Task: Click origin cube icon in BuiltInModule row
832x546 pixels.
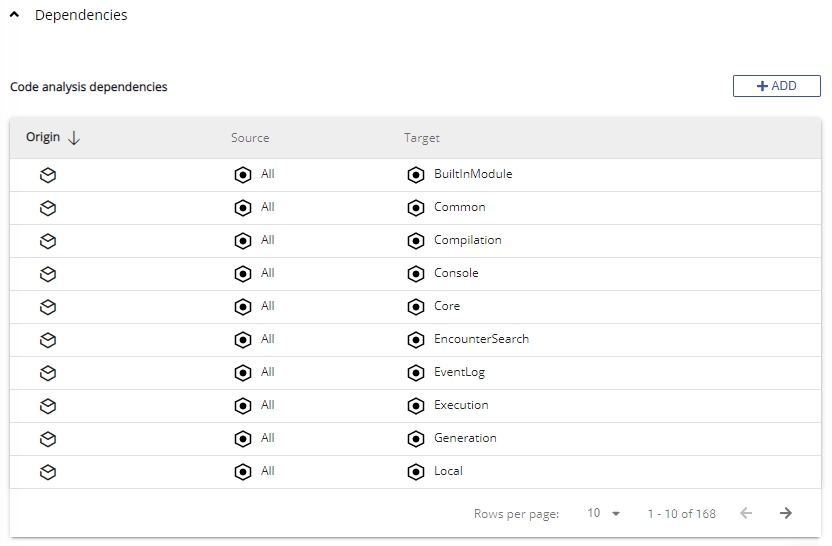Action: [48, 175]
